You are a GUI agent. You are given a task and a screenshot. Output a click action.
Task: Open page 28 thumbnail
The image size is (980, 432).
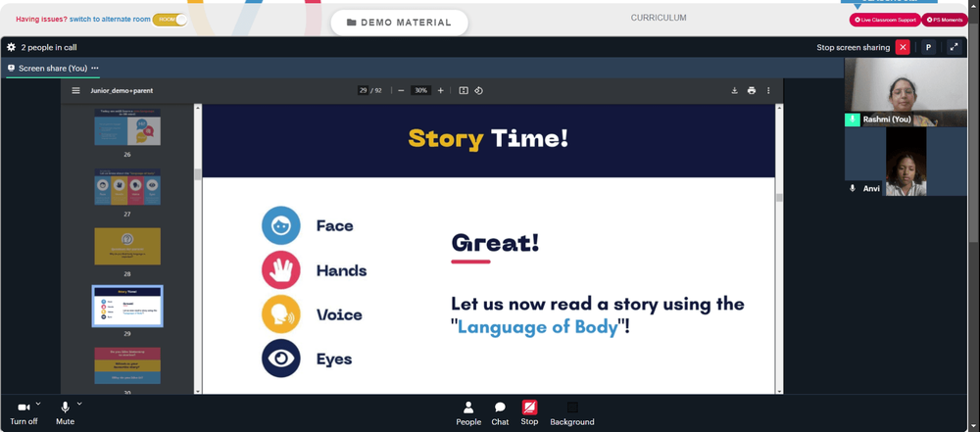pyautogui.click(x=127, y=246)
